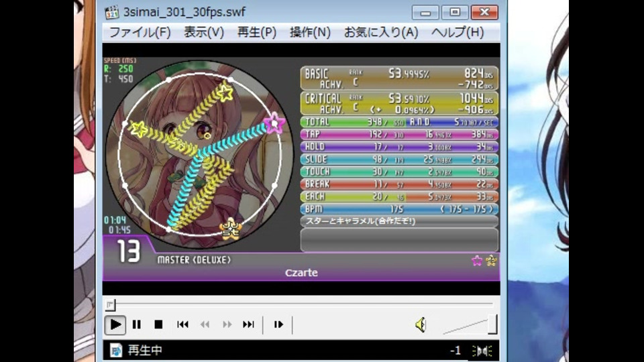Screen dimensions: 644x362
Task: Click the rewind button
Action: click(x=205, y=324)
